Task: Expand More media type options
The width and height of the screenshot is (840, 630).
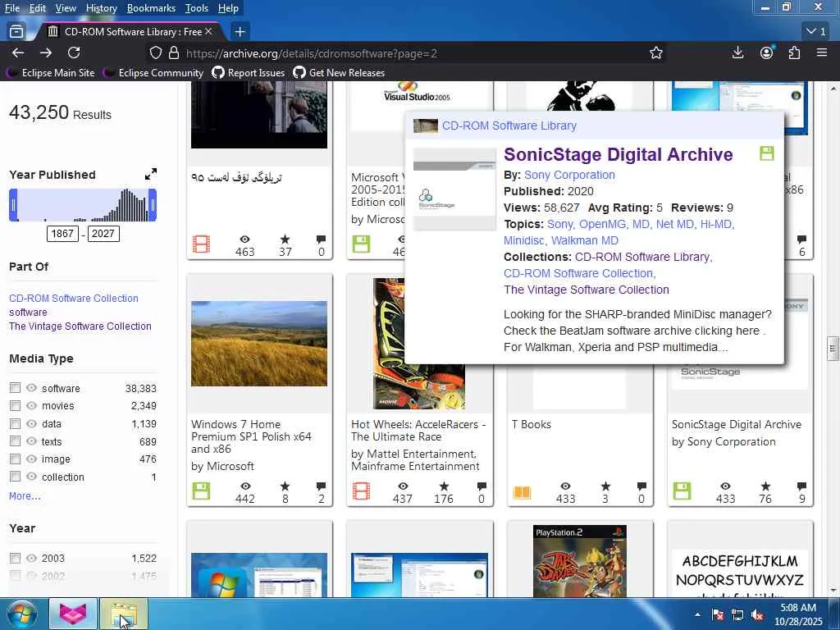Action: click(x=25, y=496)
